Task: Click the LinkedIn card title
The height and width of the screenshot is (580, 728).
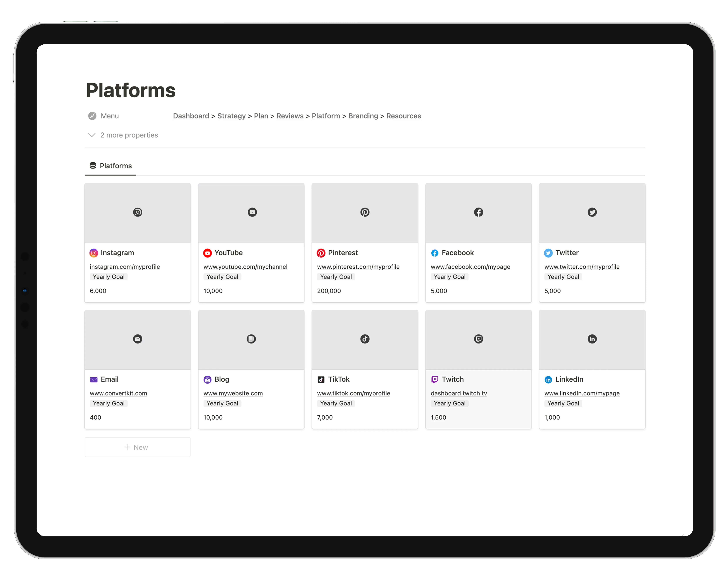Action: pos(569,379)
